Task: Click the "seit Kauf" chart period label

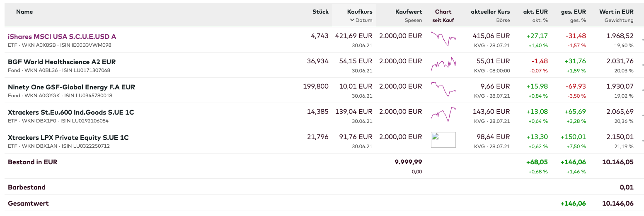Action: pos(443,20)
